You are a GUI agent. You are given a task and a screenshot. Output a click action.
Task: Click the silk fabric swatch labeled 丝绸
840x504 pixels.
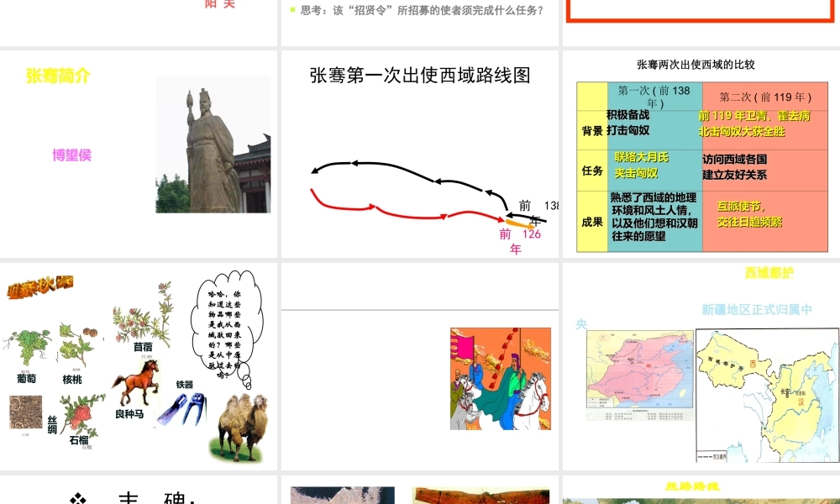click(26, 412)
